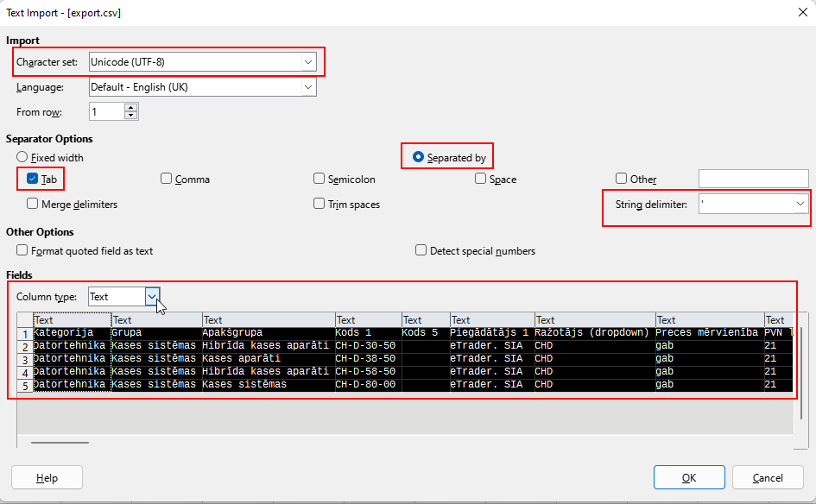This screenshot has width=816, height=504.
Task: Uncheck the Tab separator checkbox
Action: 32,180
